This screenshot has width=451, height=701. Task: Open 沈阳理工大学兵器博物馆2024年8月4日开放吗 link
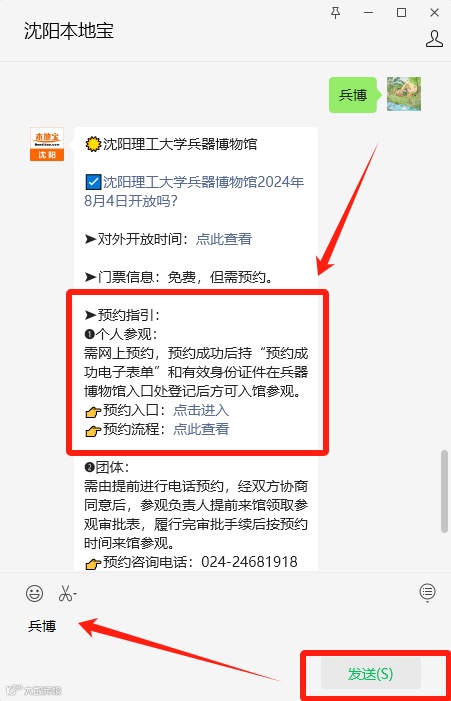click(194, 191)
